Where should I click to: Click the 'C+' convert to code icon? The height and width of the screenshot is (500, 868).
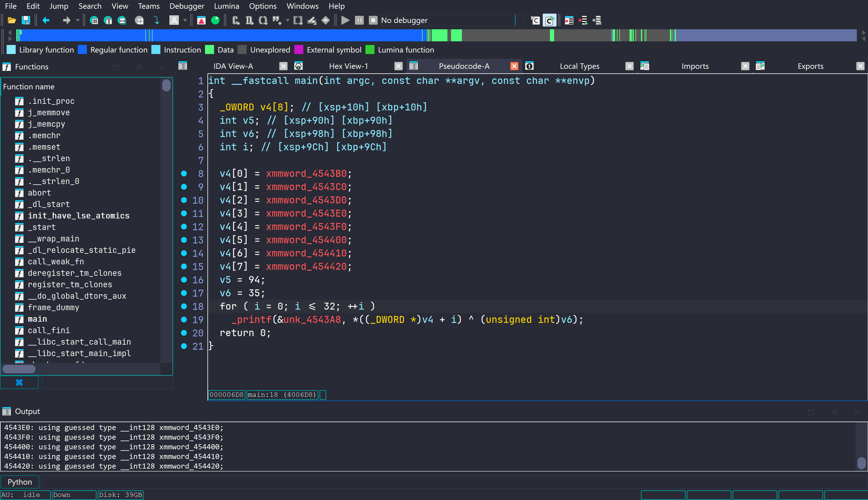[236, 21]
